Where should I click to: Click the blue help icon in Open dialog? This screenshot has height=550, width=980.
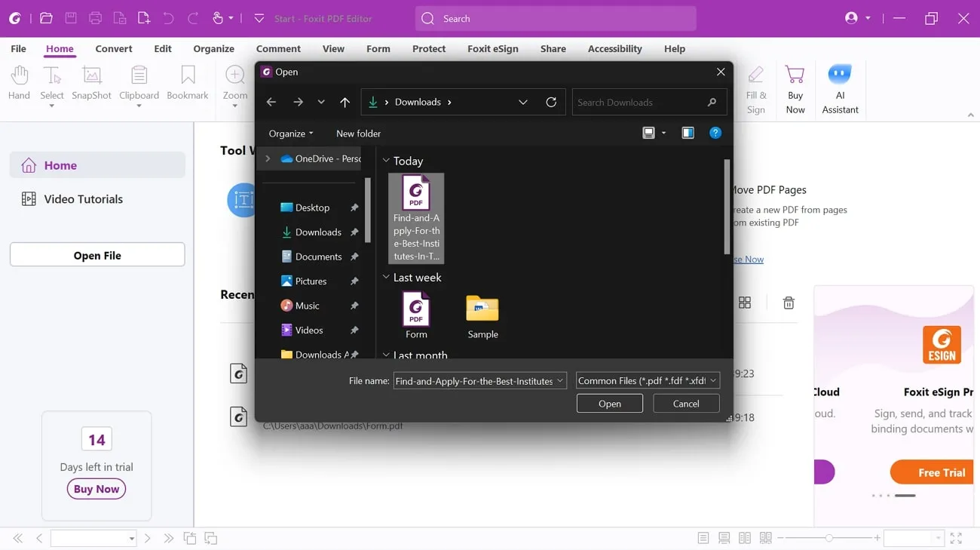click(715, 133)
